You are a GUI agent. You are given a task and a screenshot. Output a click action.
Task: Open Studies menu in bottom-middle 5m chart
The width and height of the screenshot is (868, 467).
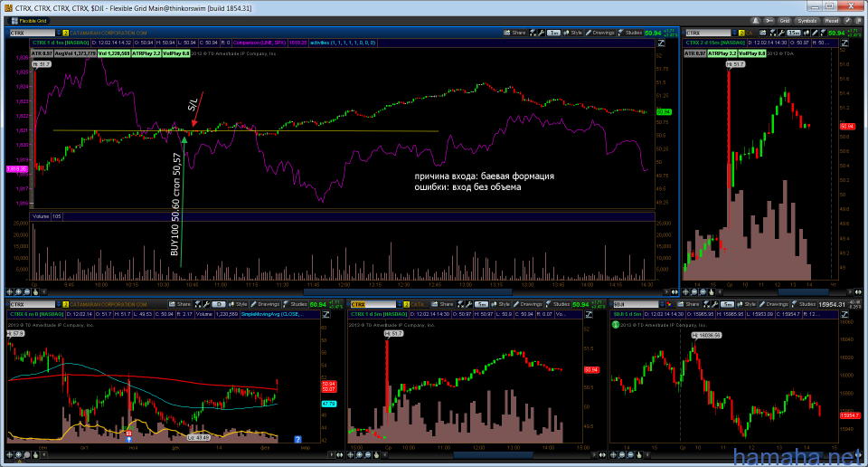(x=558, y=304)
